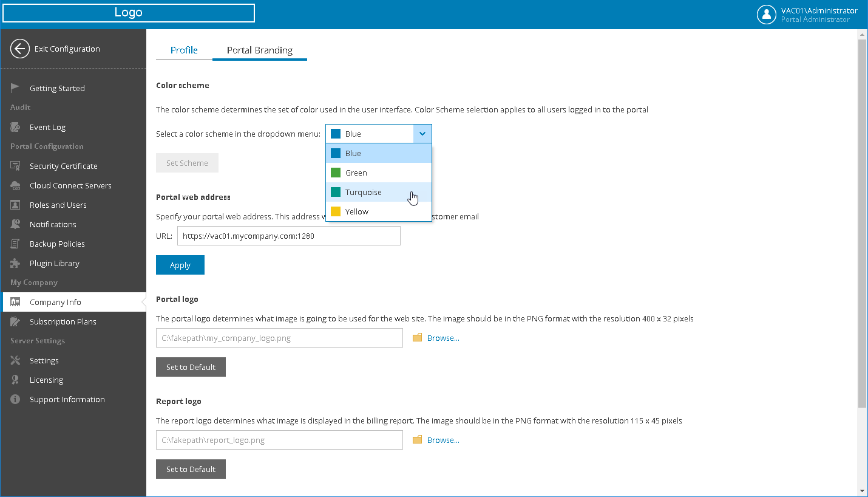Click the Plugin Library puzzle icon
This screenshot has width=868, height=497.
[x=16, y=263]
